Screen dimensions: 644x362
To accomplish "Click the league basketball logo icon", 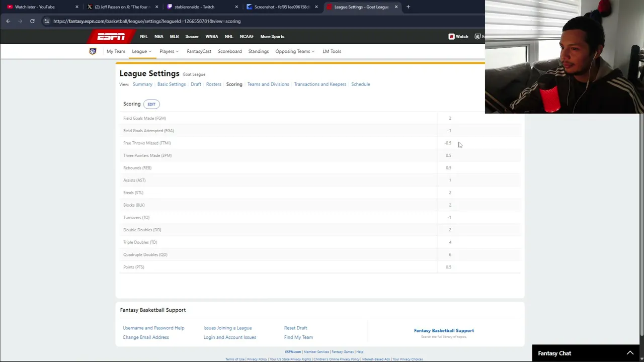I will 93,51.
